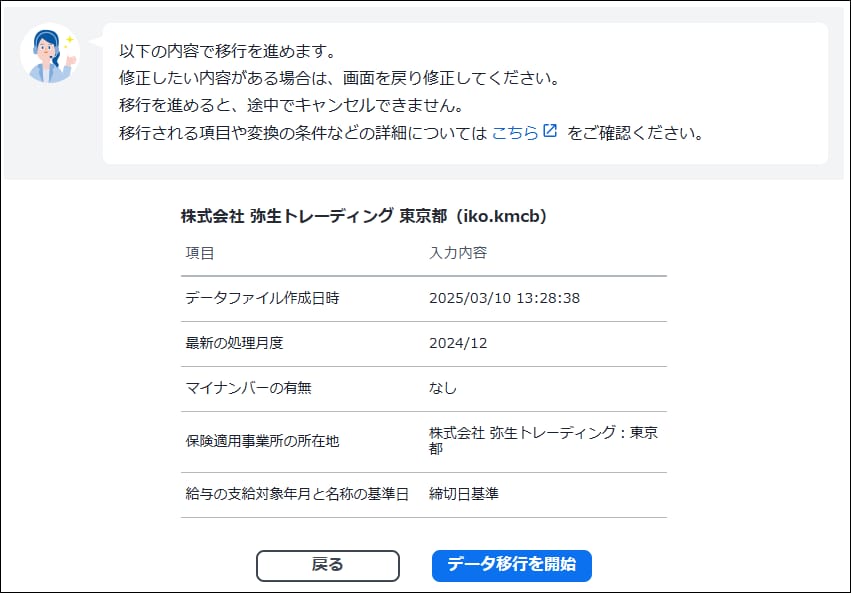
Task: Click the なし value
Action: click(443, 388)
